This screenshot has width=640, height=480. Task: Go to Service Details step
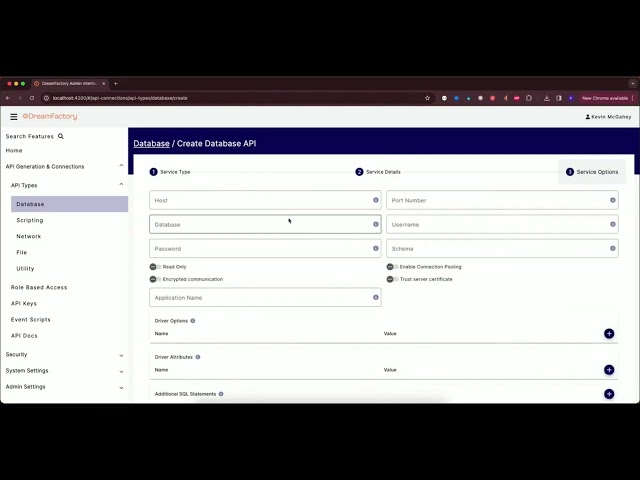[378, 172]
